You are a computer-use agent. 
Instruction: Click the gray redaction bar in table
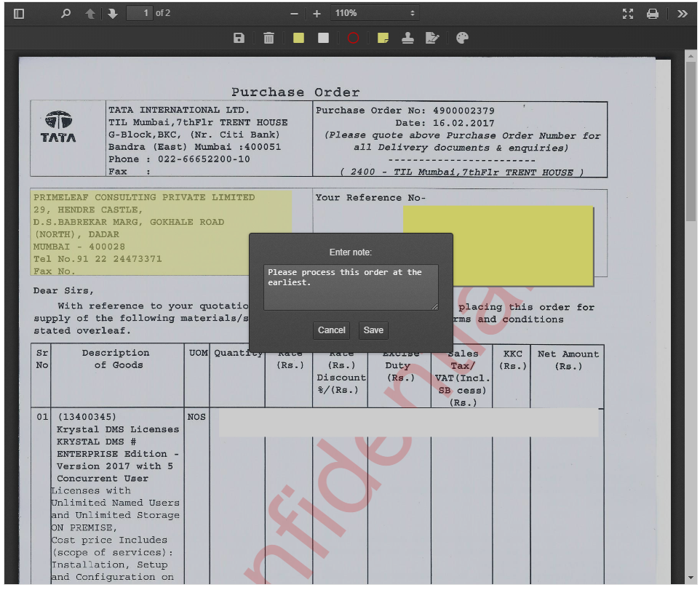coord(408,423)
